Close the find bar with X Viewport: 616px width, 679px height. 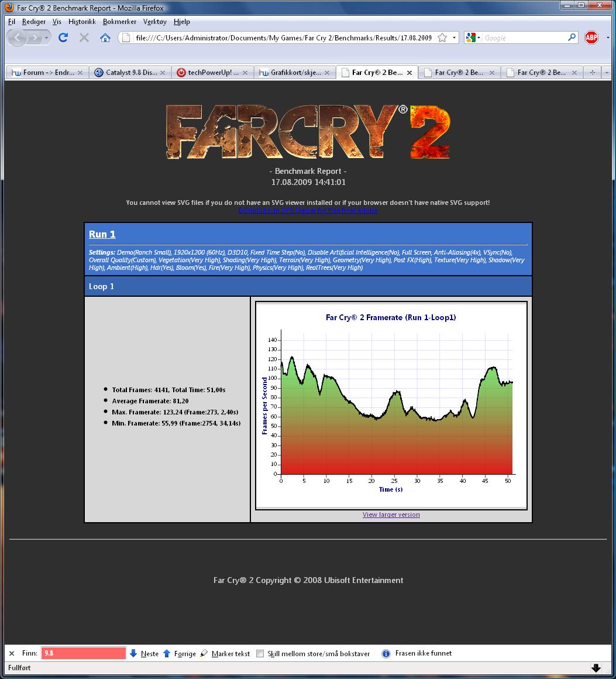click(12, 653)
